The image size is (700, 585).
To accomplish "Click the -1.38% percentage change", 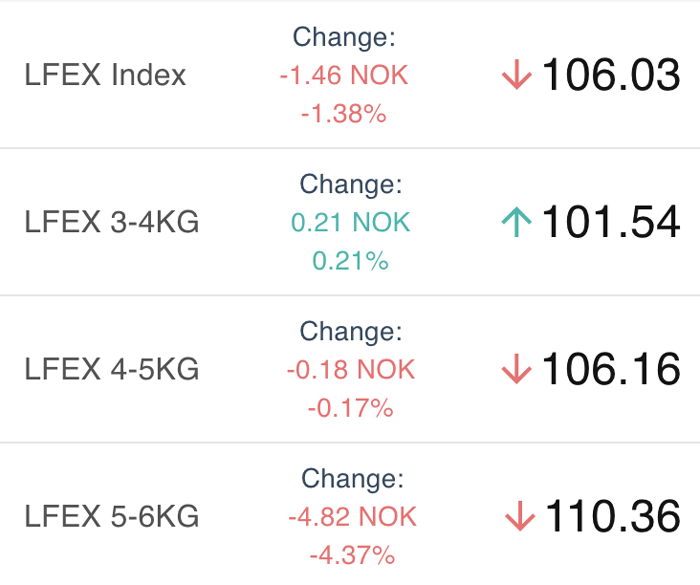I will 344,113.
